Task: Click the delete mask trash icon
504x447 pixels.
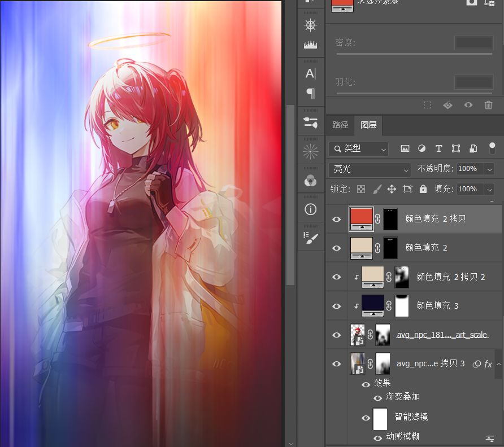Action: point(488,105)
